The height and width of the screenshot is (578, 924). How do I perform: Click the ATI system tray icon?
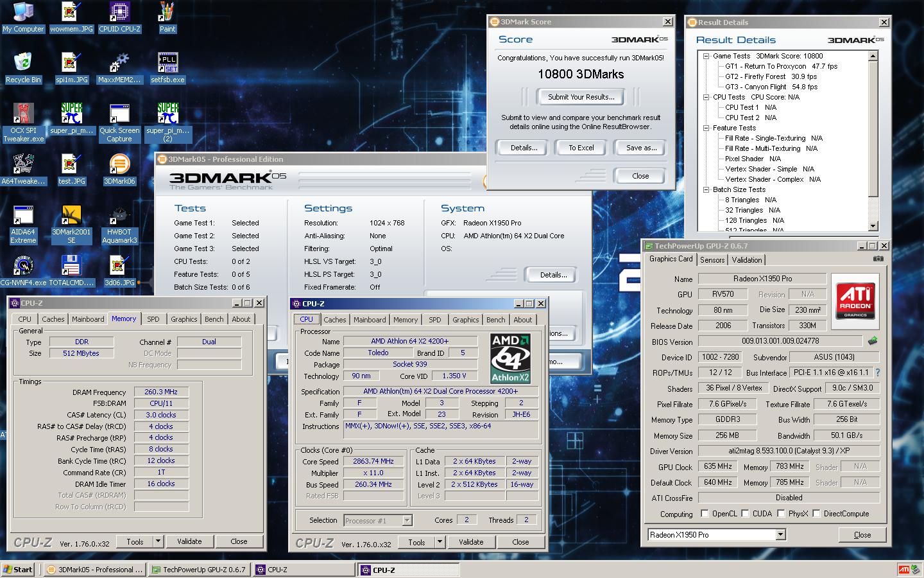pyautogui.click(x=903, y=570)
